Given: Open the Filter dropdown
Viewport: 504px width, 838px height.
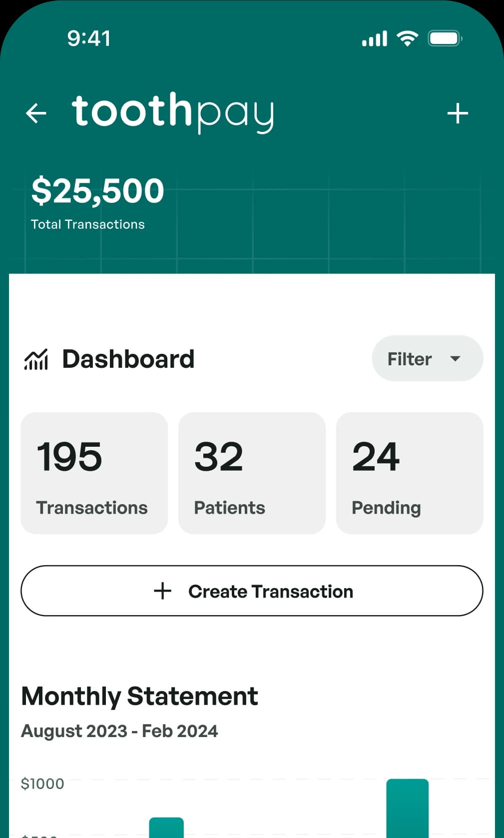Looking at the screenshot, I should coord(427,358).
